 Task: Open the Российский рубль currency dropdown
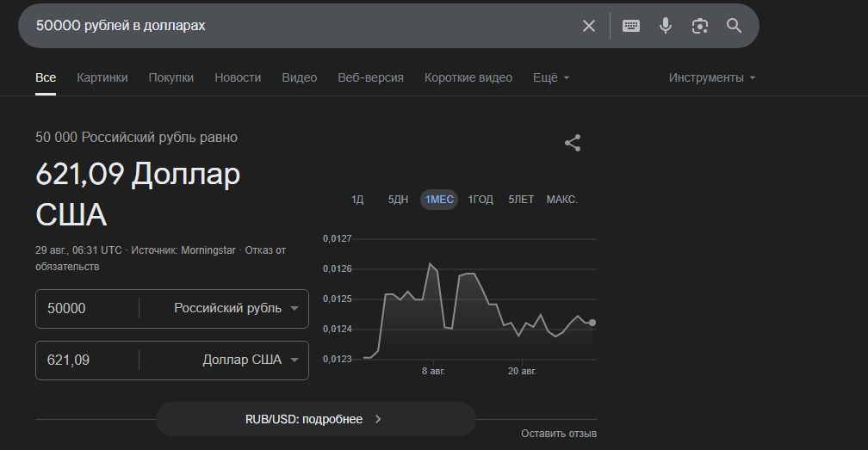point(236,308)
